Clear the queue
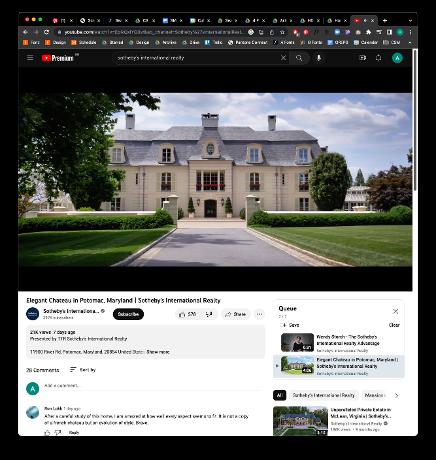The width and height of the screenshot is (436, 460). 394,325
